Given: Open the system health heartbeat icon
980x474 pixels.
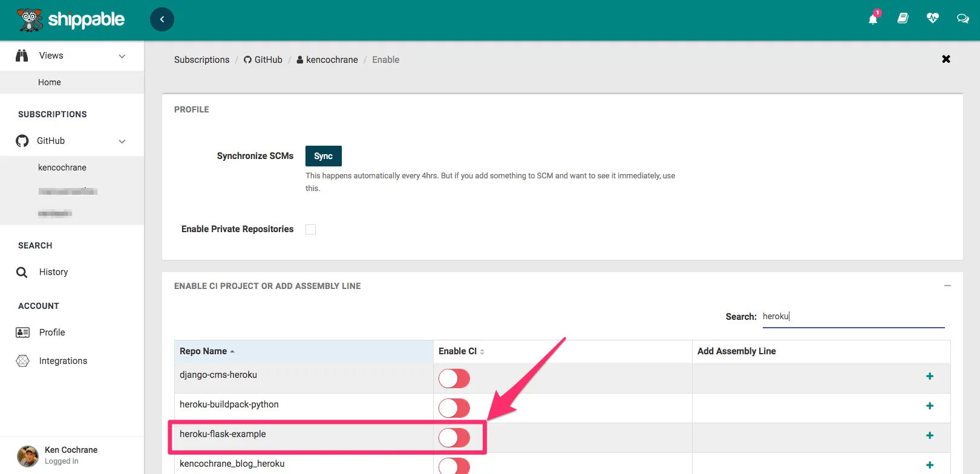Looking at the screenshot, I should click(933, 19).
